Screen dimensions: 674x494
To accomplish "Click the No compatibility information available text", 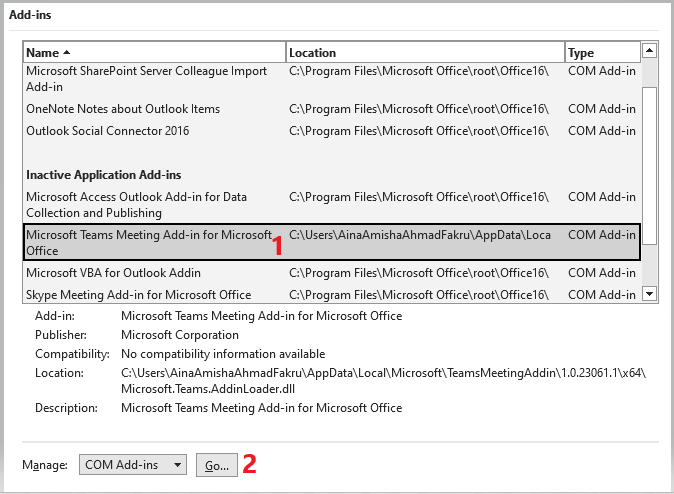I will point(223,354).
